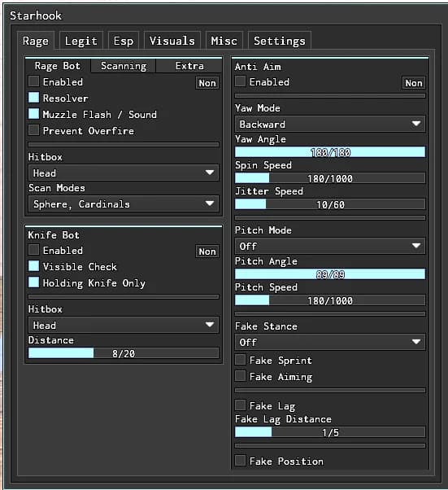The image size is (448, 490).
Task: Click the Anti Aim Non keybind button
Action: tap(414, 83)
